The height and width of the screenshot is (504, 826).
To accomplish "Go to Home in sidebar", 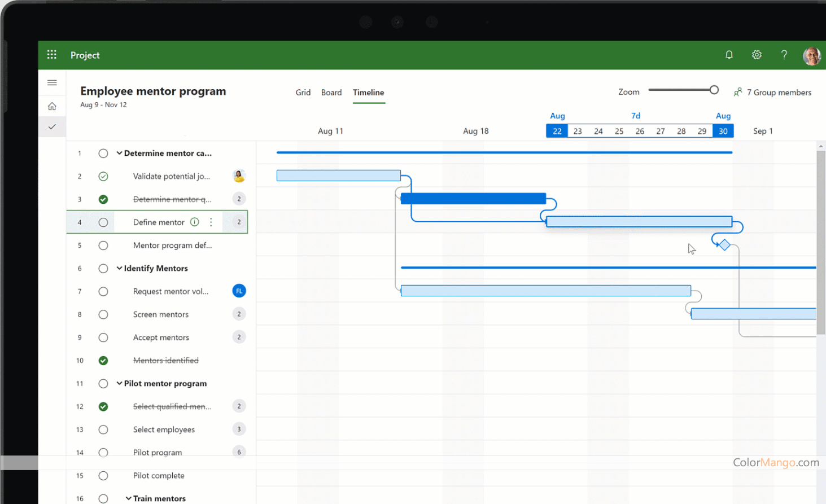I will tap(52, 106).
